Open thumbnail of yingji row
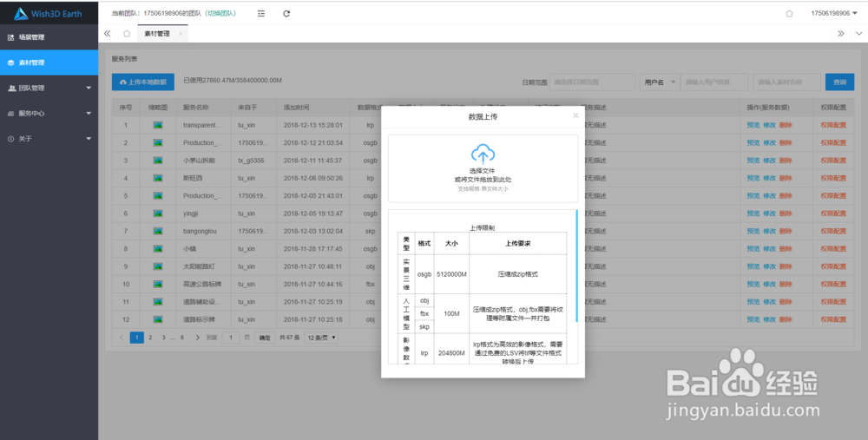Viewport: 868px width, 440px height. coord(158,213)
